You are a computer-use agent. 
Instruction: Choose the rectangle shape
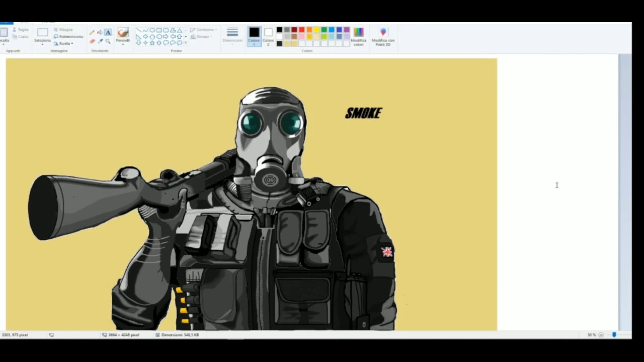(159, 30)
